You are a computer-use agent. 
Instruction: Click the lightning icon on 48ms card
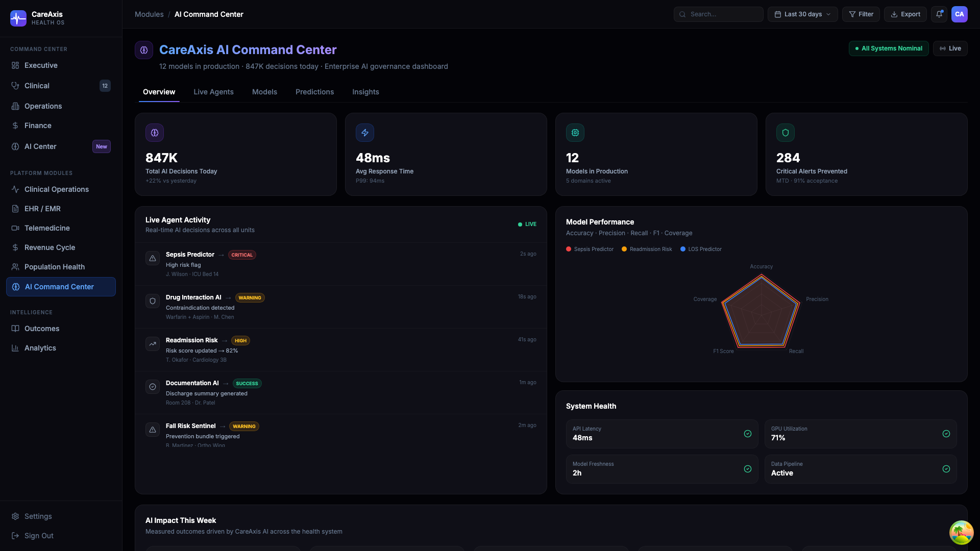click(365, 133)
